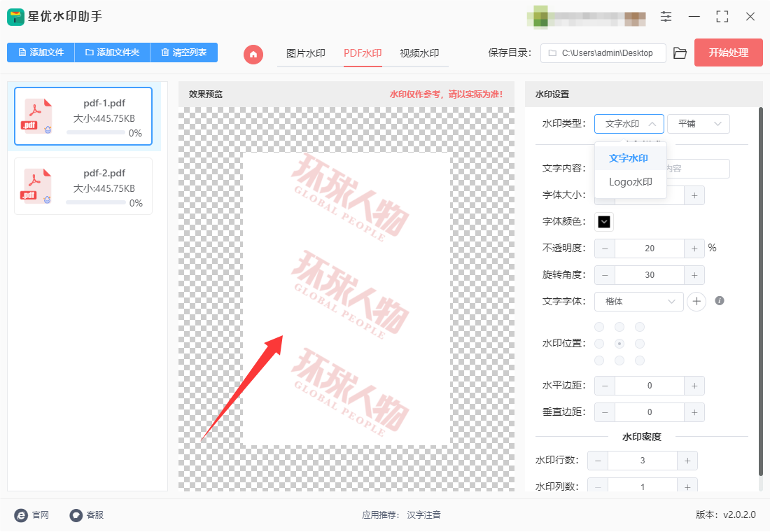Open the 楷体 font dropdown
This screenshot has width=770, height=532.
tap(639, 302)
